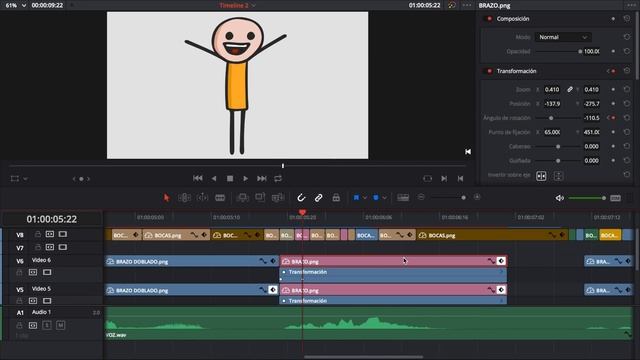Mute with the speaker volume icon

[x=560, y=198]
